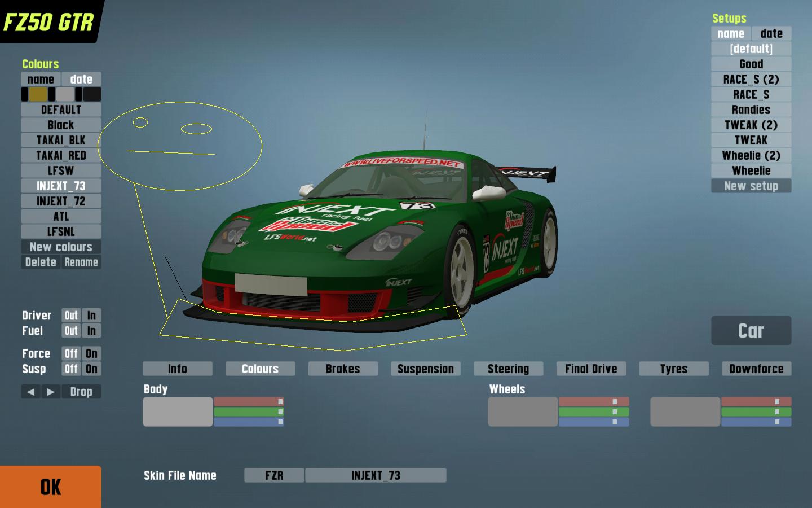Sort Colours list by name
812x508 pixels.
(x=41, y=79)
